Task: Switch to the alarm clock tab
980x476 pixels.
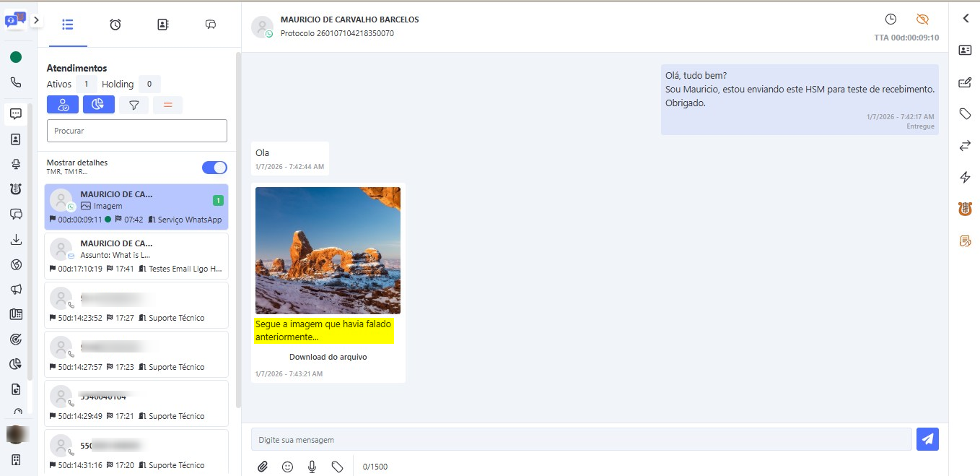Action: click(115, 24)
